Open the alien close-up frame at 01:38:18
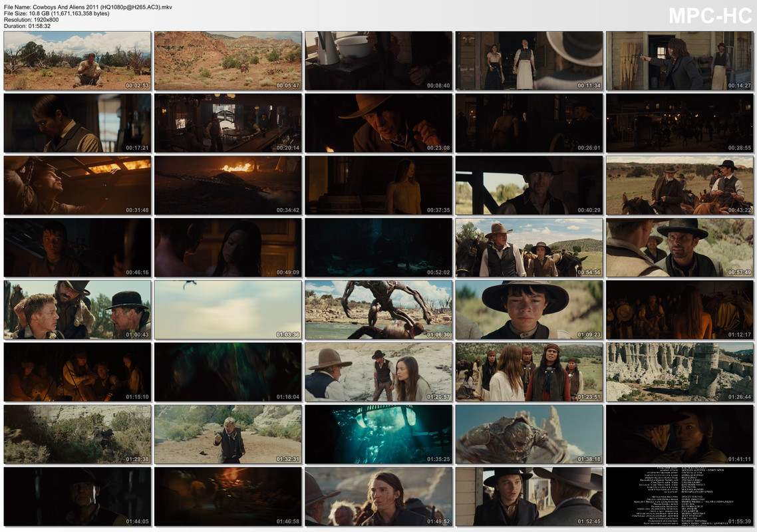The width and height of the screenshot is (757, 532). click(529, 434)
